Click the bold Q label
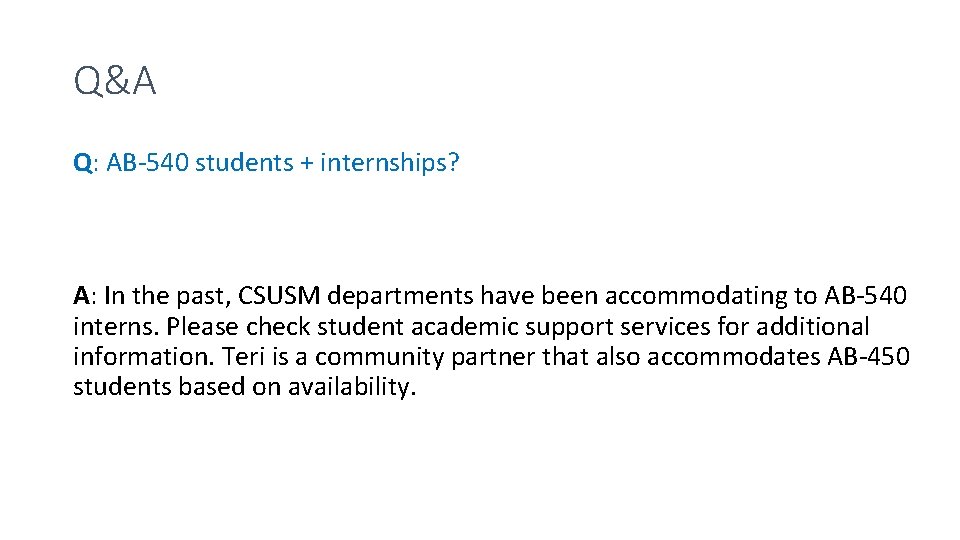Image resolution: width=960 pixels, height=540 pixels. pyautogui.click(x=82, y=163)
